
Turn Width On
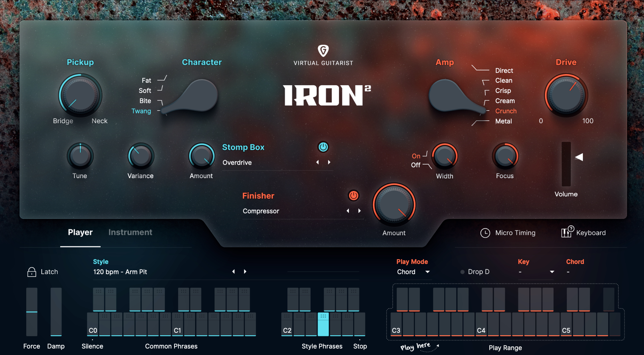click(416, 156)
